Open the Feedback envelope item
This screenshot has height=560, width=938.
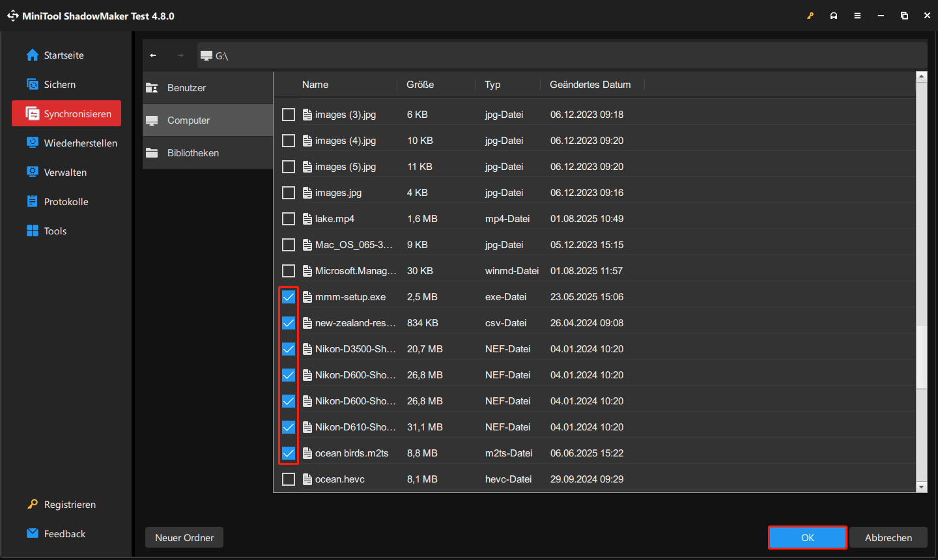[64, 534]
